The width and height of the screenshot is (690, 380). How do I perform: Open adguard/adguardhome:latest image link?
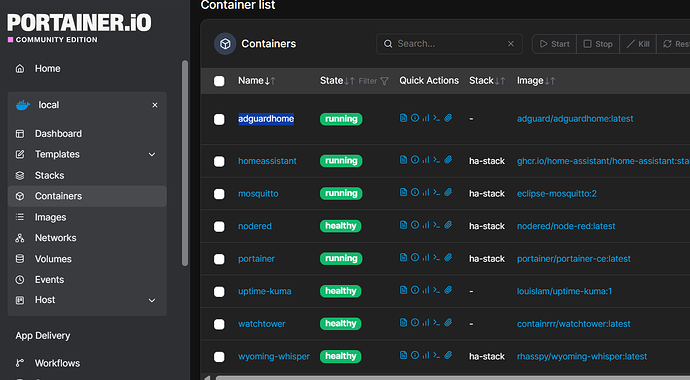(x=575, y=119)
